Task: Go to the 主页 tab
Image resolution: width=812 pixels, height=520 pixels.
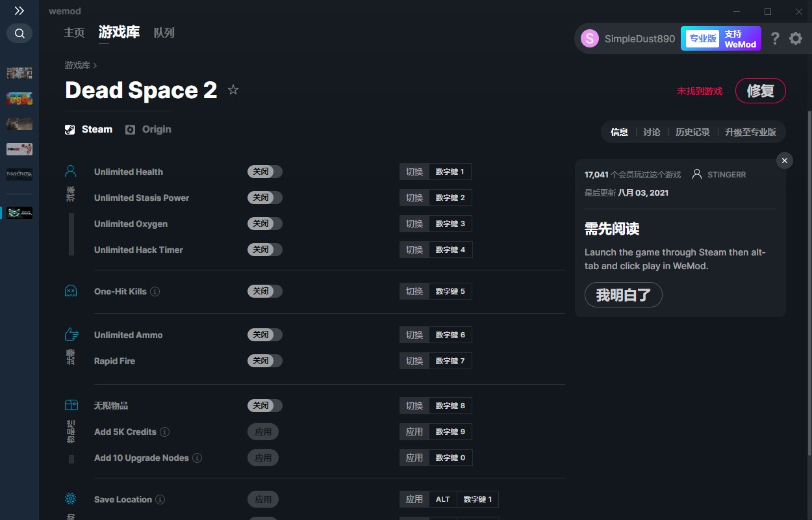Action: 74,32
